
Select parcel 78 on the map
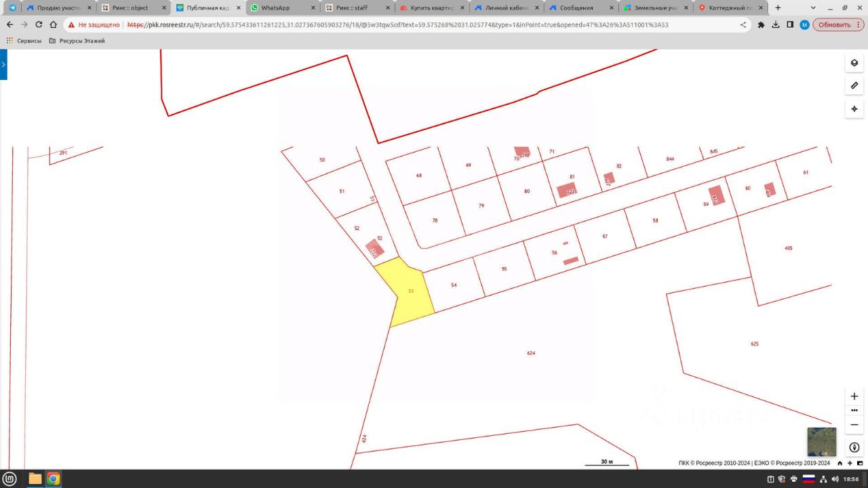click(435, 220)
